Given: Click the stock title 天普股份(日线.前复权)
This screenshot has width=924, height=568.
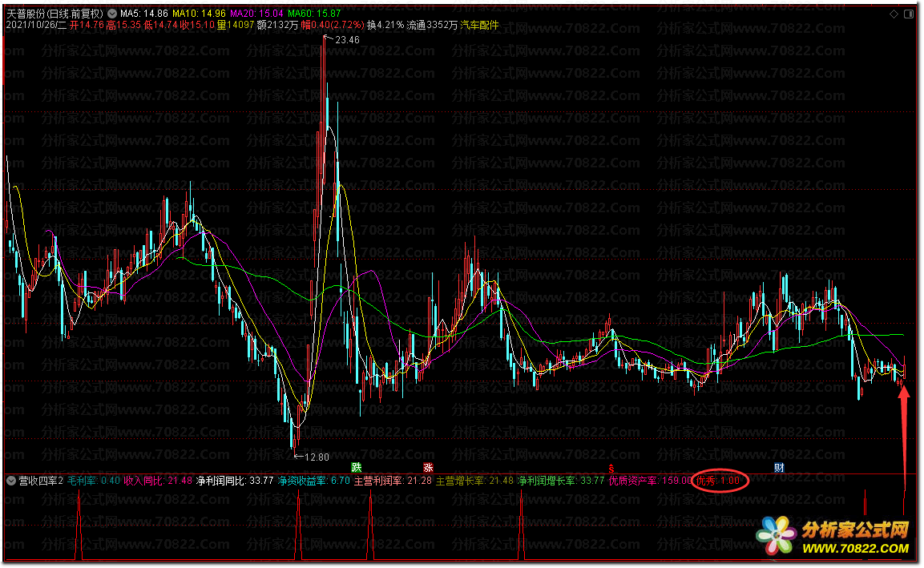Looking at the screenshot, I should [x=54, y=14].
